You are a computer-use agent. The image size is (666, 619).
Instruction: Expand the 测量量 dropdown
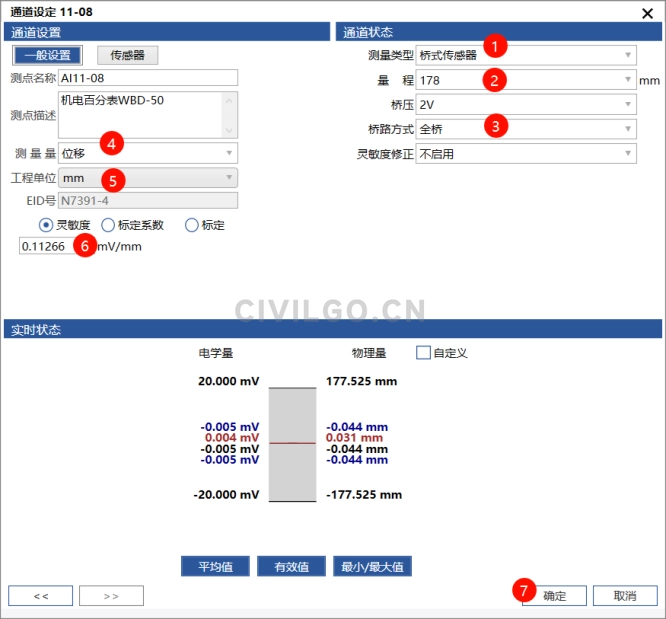point(147,153)
